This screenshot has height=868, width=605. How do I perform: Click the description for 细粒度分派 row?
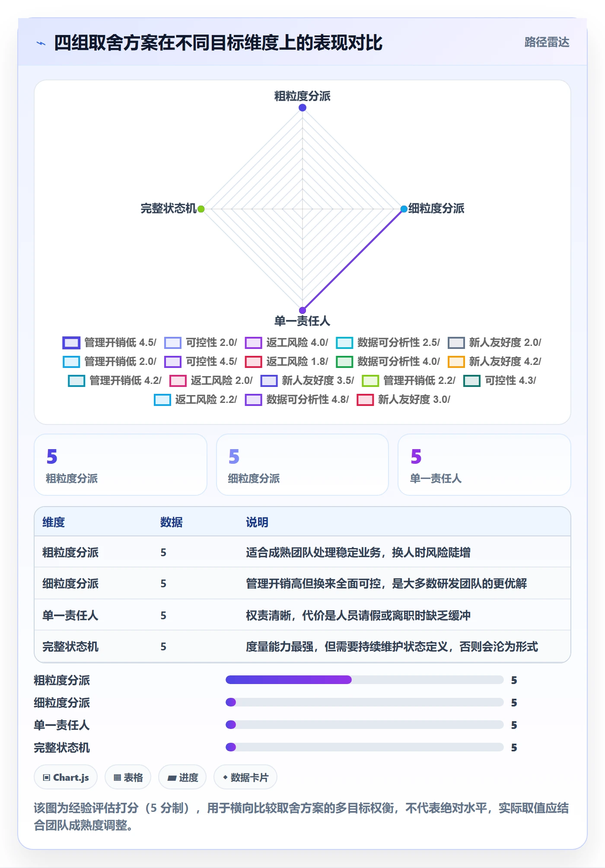[386, 583]
